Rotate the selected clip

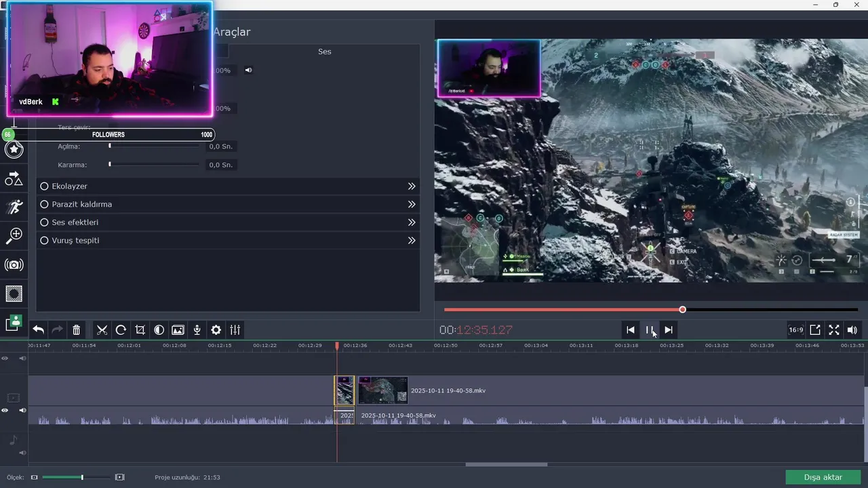[x=121, y=329]
